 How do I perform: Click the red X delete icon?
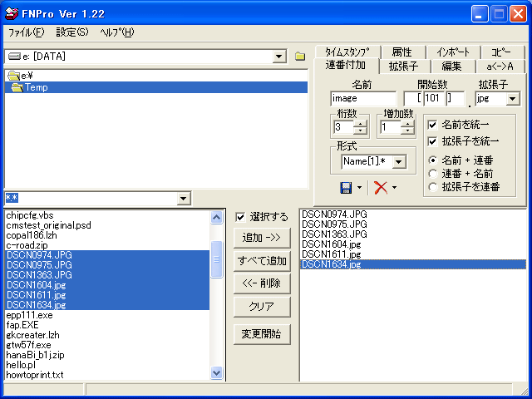380,188
